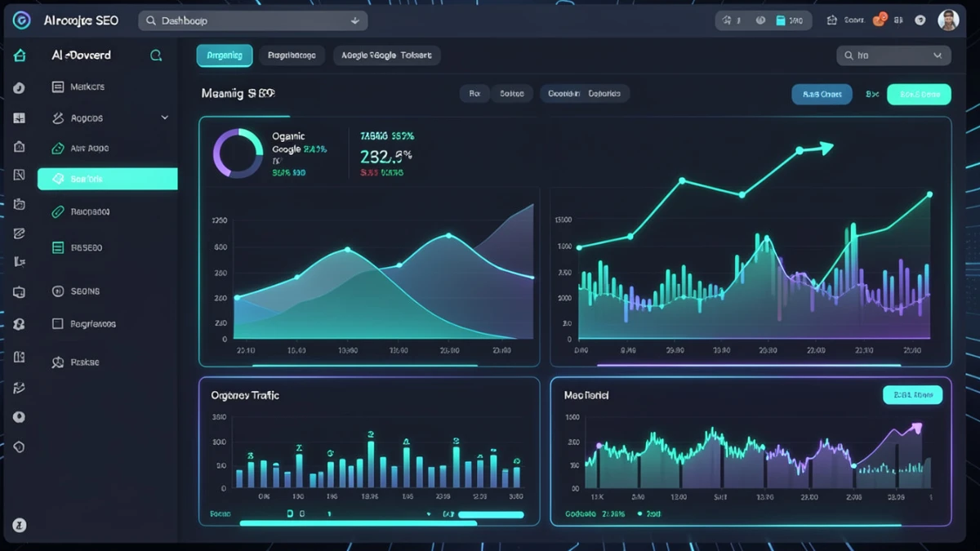Click the teal scrollbar under the area chart
This screenshot has width=980, height=551.
(x=366, y=365)
